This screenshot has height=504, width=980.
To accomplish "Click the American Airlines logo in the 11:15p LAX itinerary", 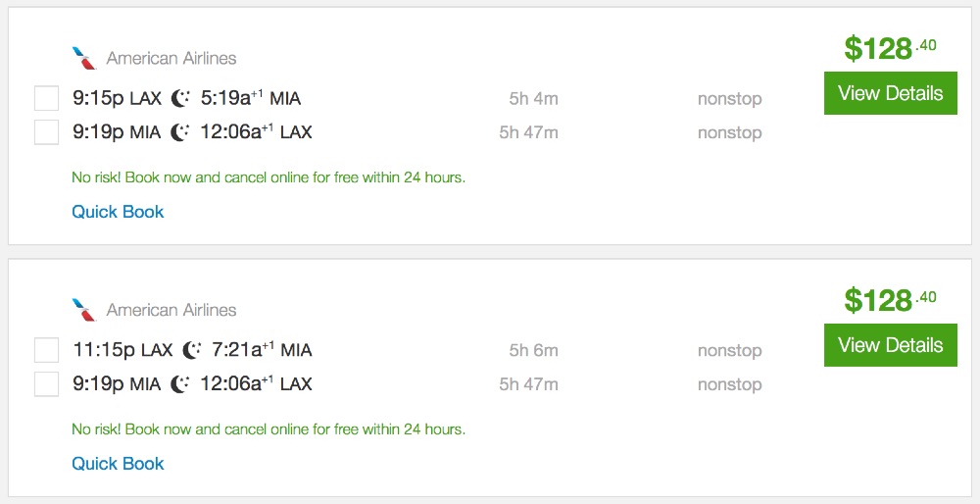I will click(84, 311).
